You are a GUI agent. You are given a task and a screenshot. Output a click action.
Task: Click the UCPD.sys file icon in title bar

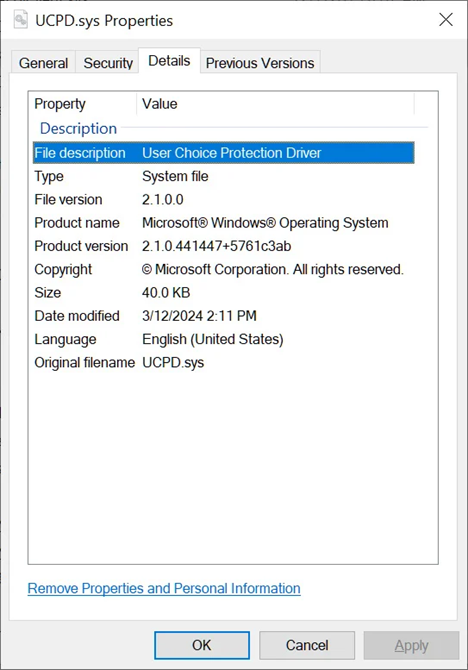point(20,20)
